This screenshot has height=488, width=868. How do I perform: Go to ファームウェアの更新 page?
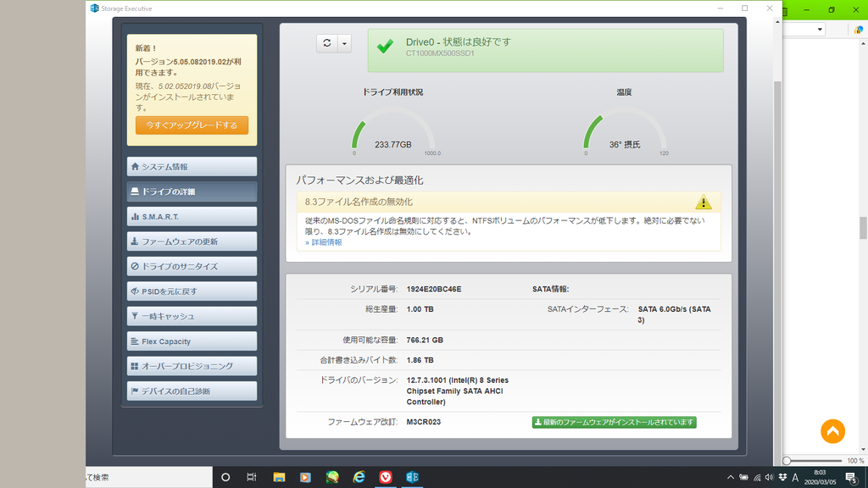pos(192,241)
